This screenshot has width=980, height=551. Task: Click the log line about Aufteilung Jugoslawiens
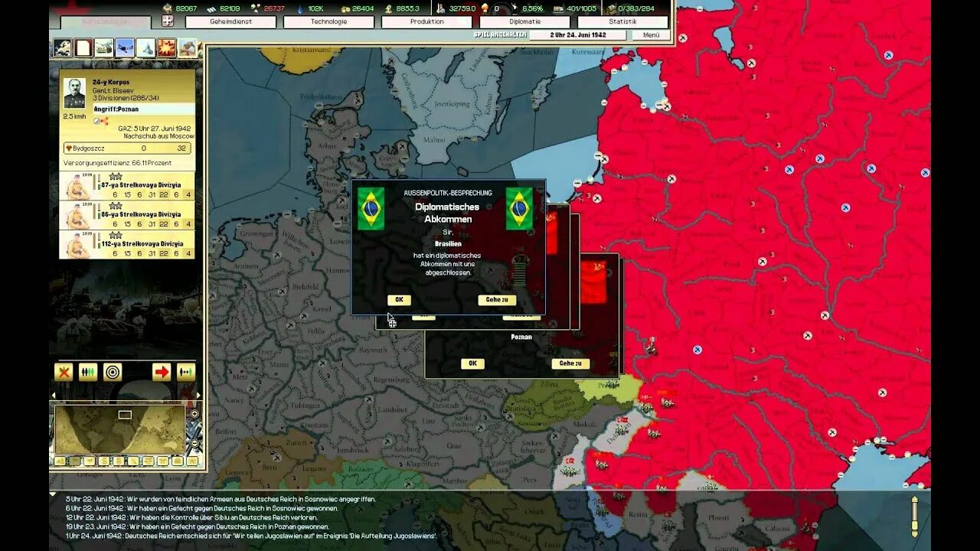tap(250, 536)
